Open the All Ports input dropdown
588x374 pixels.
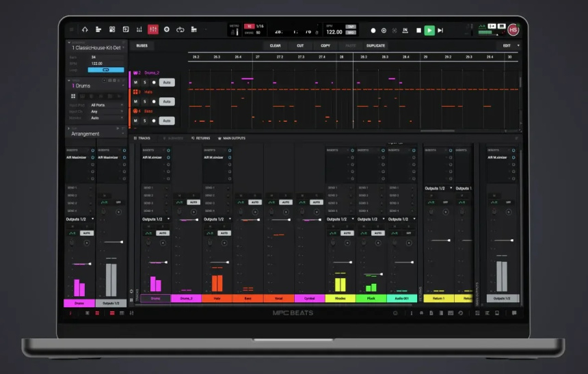point(107,105)
